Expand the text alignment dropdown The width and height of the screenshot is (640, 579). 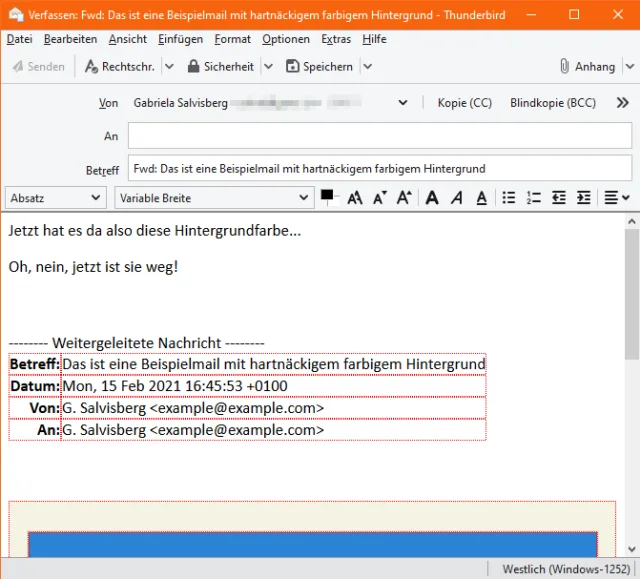click(x=617, y=198)
